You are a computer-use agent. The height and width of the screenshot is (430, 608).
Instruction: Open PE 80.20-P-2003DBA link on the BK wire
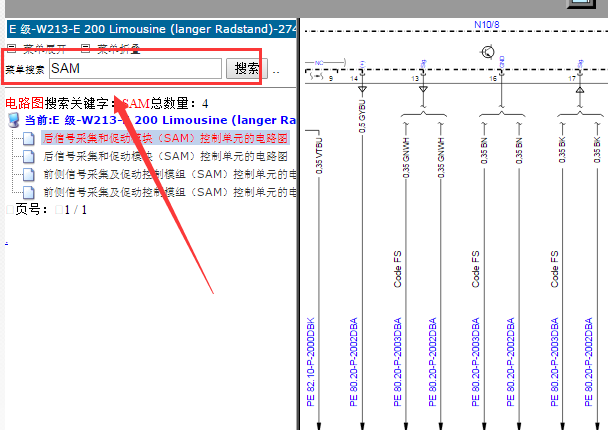click(554, 362)
